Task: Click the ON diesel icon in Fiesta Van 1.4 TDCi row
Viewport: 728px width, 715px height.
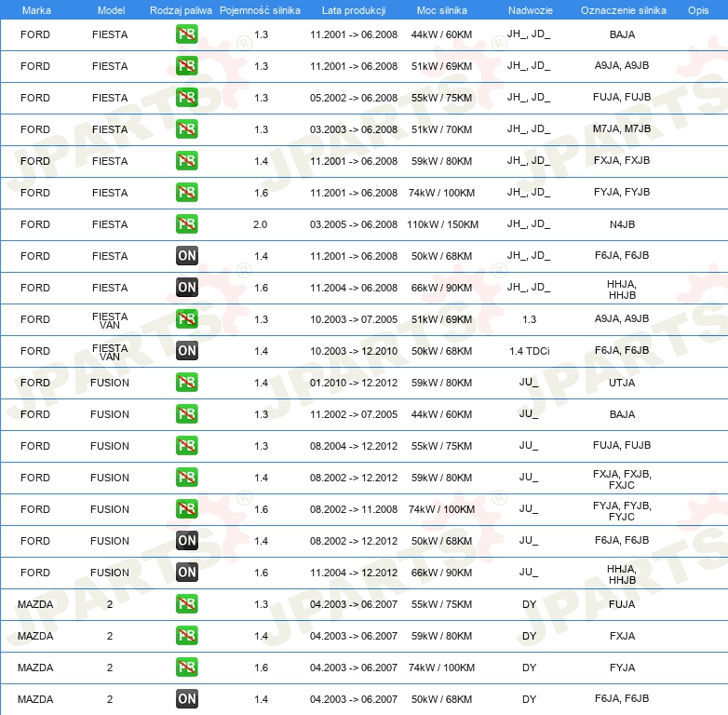Action: pyautogui.click(x=186, y=351)
